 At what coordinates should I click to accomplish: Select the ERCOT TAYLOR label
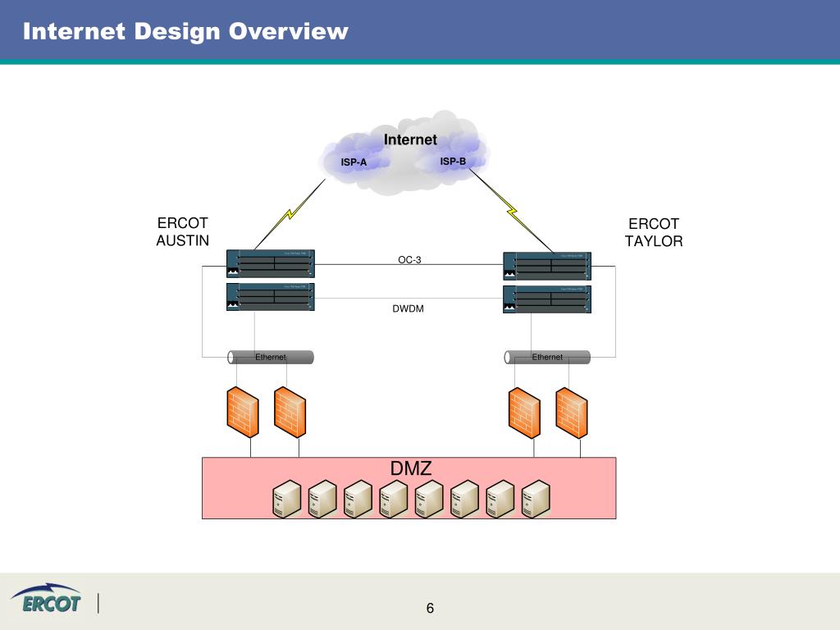[654, 232]
